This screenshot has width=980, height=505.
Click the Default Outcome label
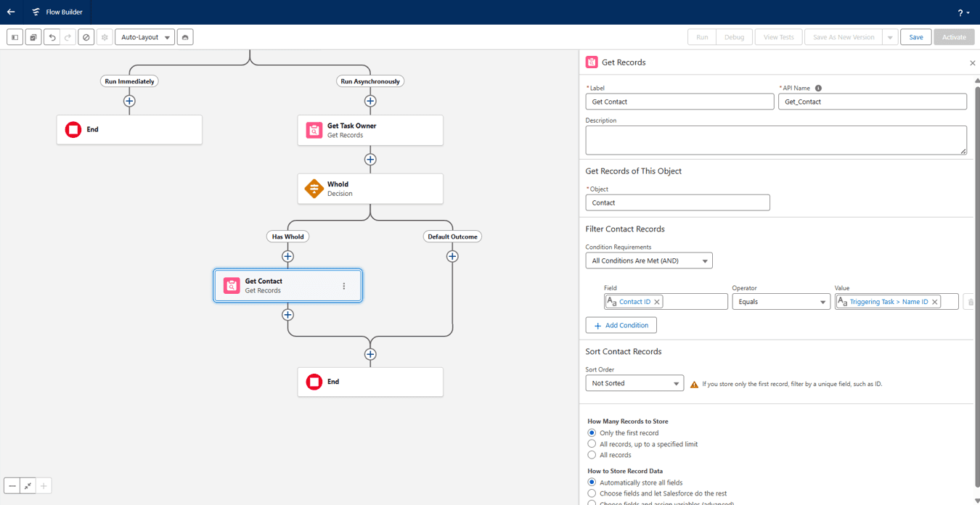point(452,237)
